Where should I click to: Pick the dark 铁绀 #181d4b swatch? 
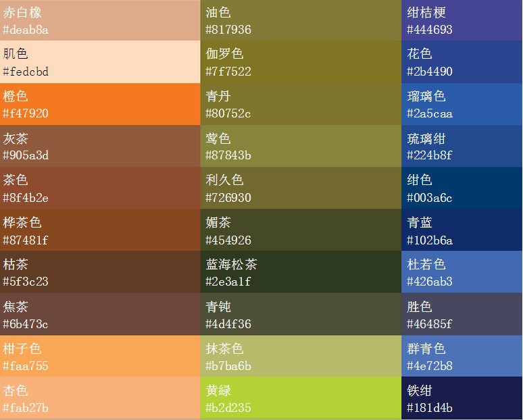tap(462, 398)
